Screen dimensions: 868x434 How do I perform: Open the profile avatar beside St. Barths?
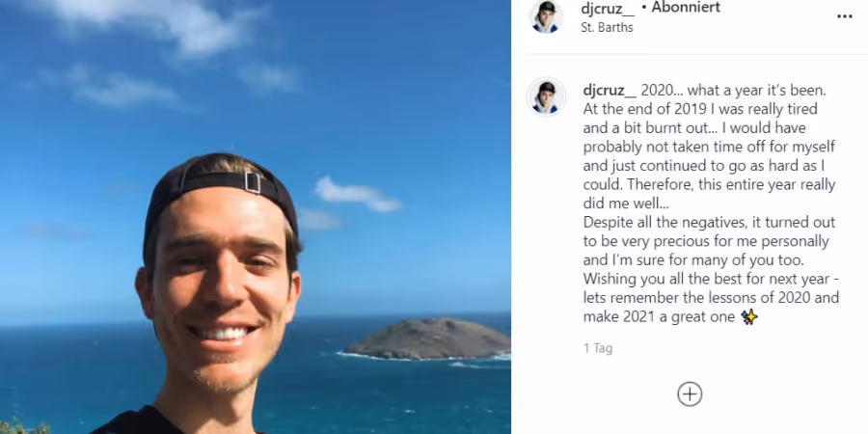(547, 15)
